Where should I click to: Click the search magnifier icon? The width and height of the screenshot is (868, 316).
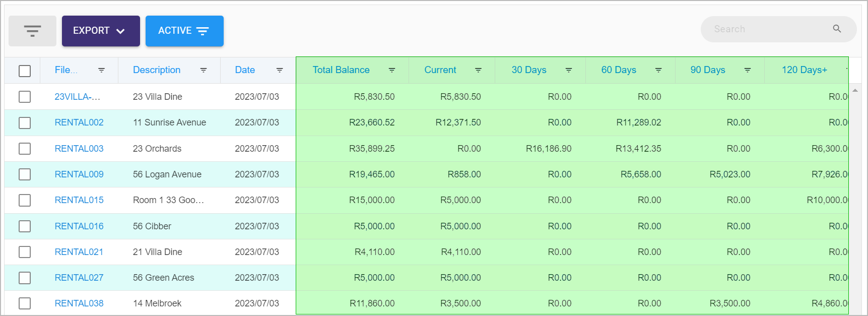[x=837, y=29]
